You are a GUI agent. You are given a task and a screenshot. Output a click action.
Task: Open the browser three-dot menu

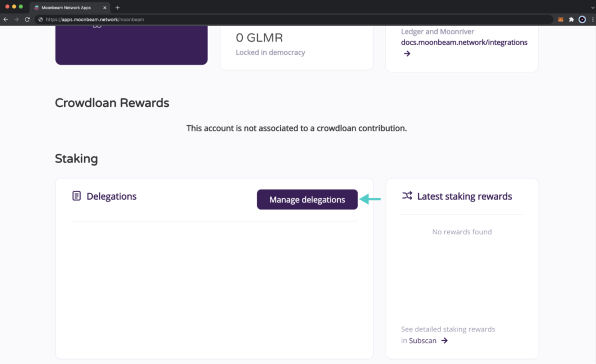(x=593, y=19)
